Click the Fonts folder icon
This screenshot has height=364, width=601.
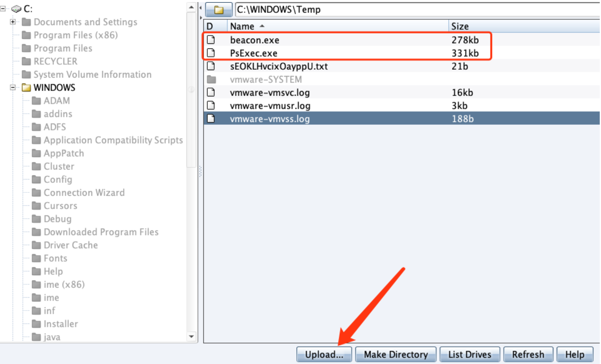[x=37, y=258]
